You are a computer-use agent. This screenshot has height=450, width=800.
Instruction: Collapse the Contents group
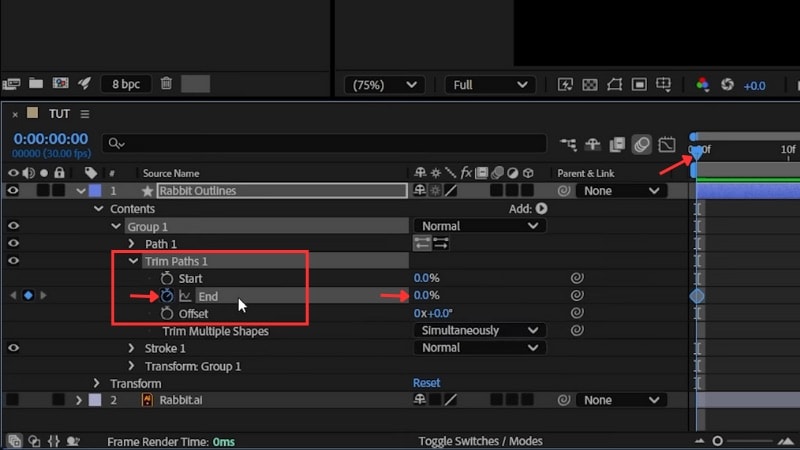98,209
